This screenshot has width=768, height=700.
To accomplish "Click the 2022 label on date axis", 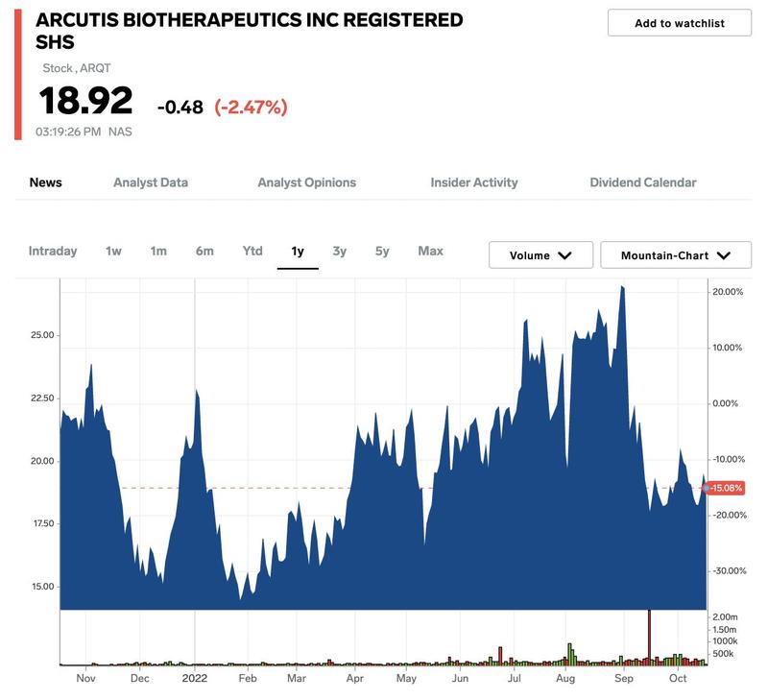I will 195,679.
